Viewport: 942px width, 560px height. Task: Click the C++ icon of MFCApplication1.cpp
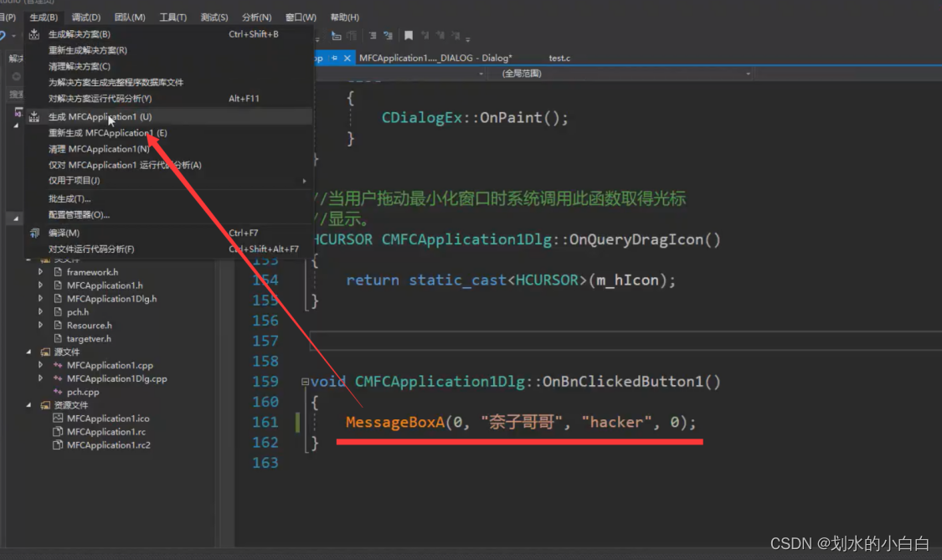[x=58, y=365]
